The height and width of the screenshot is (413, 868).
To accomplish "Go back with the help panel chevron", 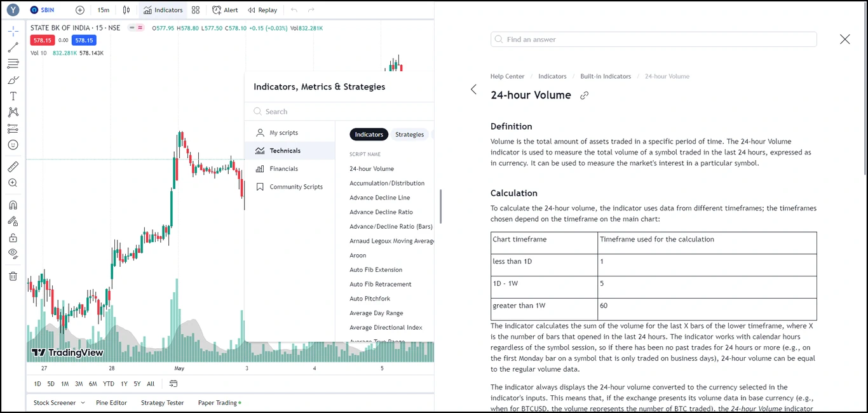I will 473,90.
